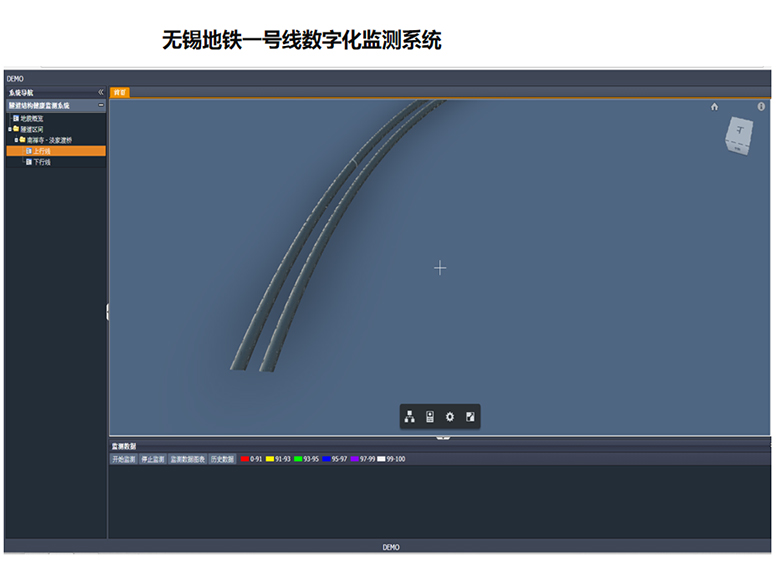Click the properties panel icon in viewer toolbar
Viewport: 776px width, 581px height.
click(x=430, y=417)
